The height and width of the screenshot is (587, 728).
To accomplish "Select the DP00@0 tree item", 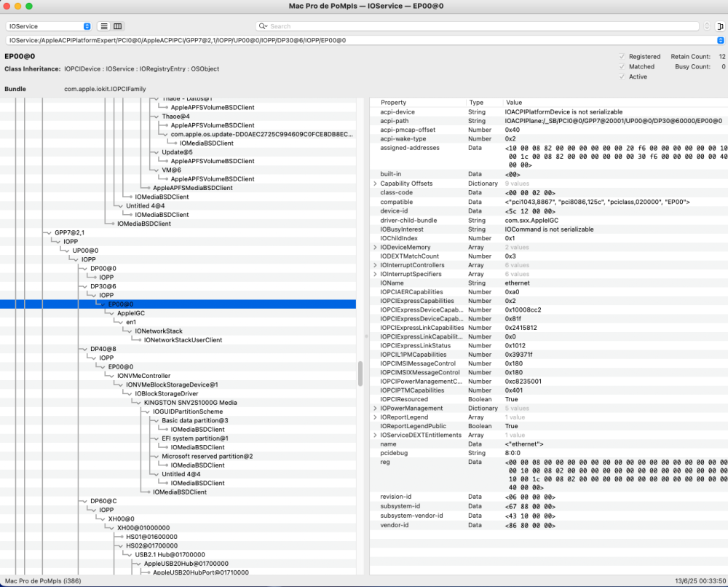I will tap(103, 269).
